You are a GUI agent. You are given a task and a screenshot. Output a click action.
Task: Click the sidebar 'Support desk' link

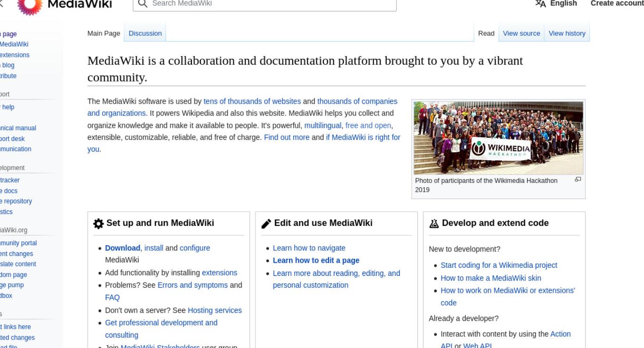tap(12, 139)
